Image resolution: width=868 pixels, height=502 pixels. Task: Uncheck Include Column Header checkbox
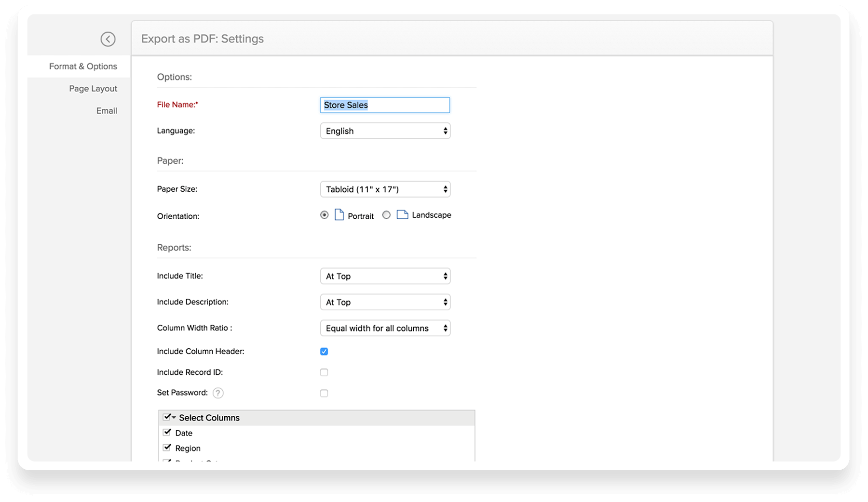pyautogui.click(x=324, y=352)
